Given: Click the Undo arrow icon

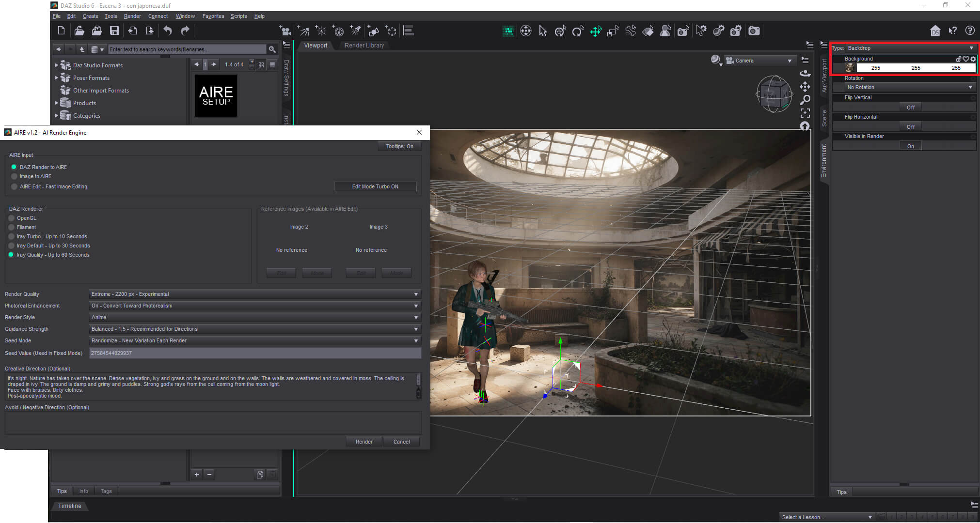Looking at the screenshot, I should coord(168,31).
